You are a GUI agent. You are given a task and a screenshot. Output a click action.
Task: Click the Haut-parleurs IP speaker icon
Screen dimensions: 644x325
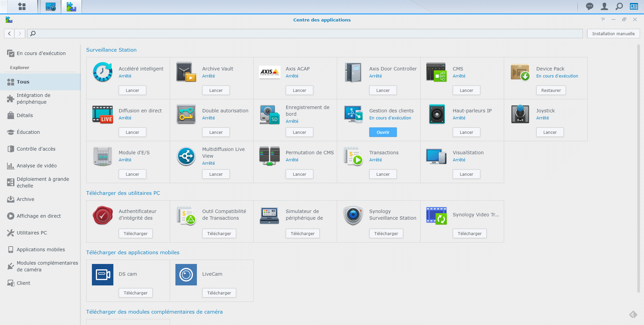click(436, 114)
